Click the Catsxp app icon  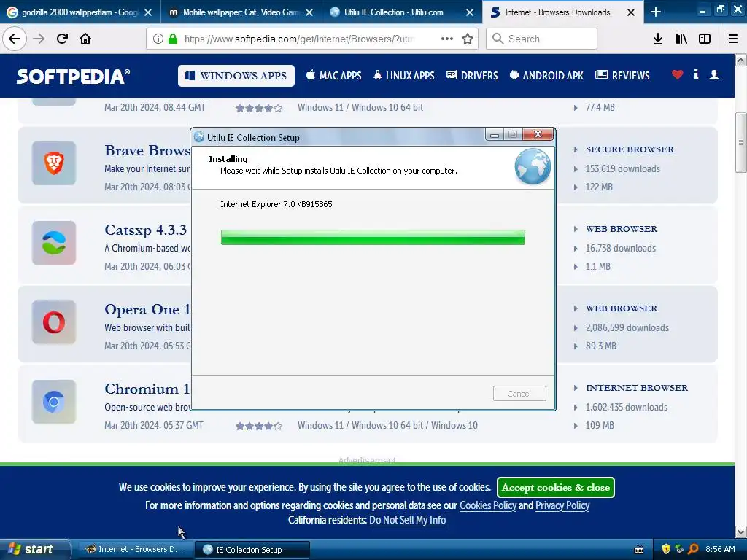(54, 243)
